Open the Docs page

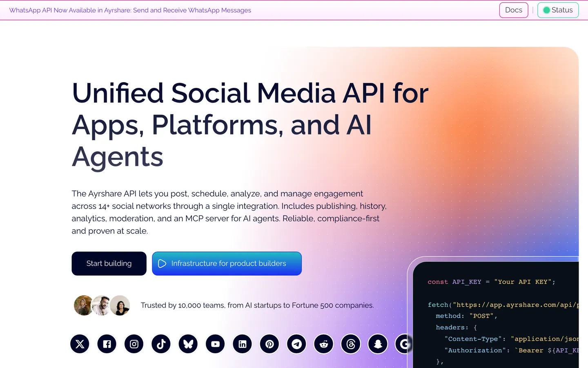[x=514, y=10]
